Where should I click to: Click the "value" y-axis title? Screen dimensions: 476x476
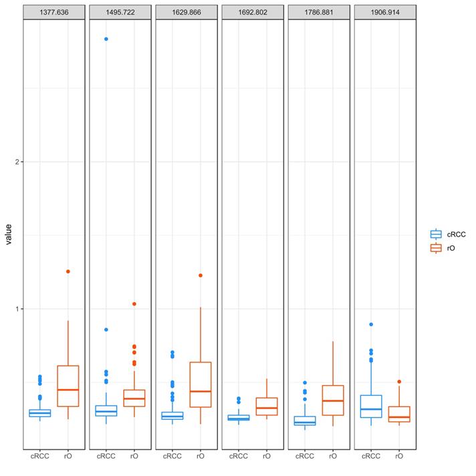pos(9,234)
